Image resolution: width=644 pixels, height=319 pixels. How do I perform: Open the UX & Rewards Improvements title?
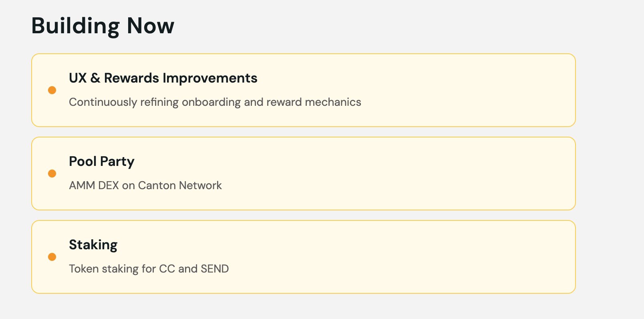[163, 78]
